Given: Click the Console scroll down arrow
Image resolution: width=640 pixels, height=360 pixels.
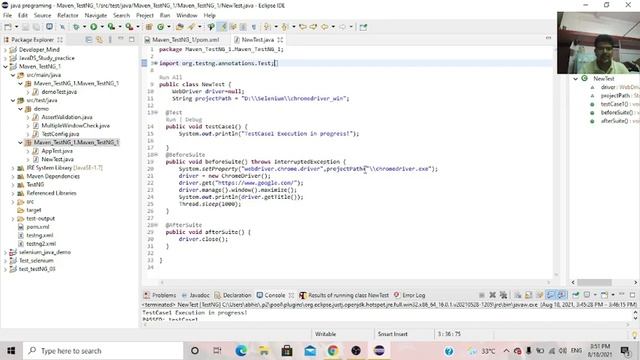Looking at the screenshot, I should [636, 318].
